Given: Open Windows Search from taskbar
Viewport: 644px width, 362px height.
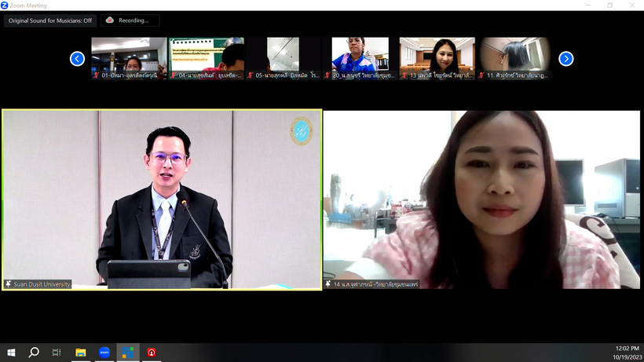Looking at the screenshot, I should coord(34,353).
